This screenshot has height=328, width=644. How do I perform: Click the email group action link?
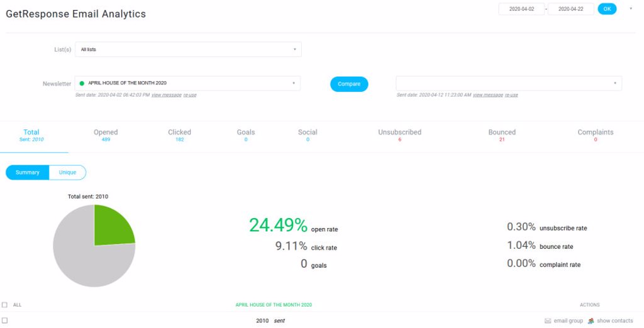pyautogui.click(x=568, y=320)
